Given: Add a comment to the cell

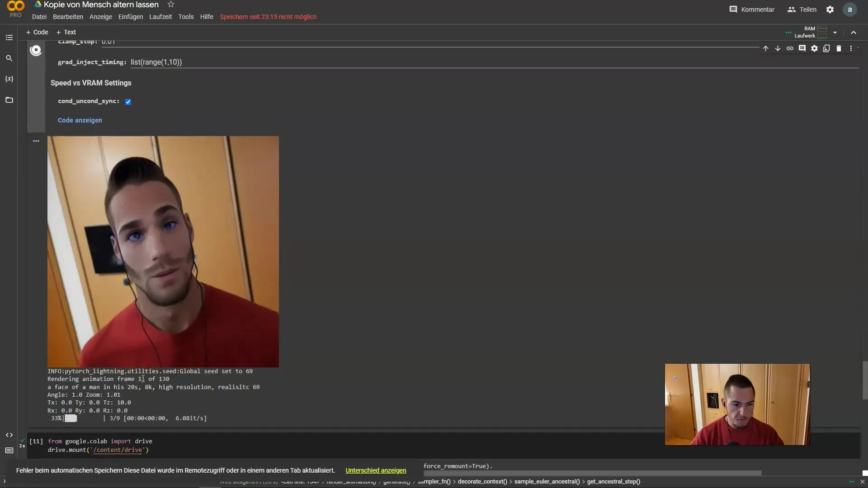Looking at the screenshot, I should click(x=802, y=48).
